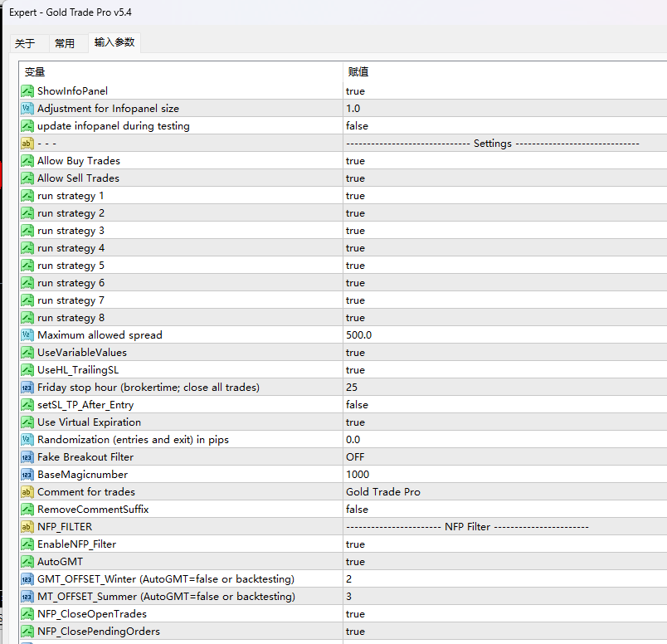Viewport: 667px width, 644px height.
Task: Click the run strategy 4 icon
Action: pos(27,248)
